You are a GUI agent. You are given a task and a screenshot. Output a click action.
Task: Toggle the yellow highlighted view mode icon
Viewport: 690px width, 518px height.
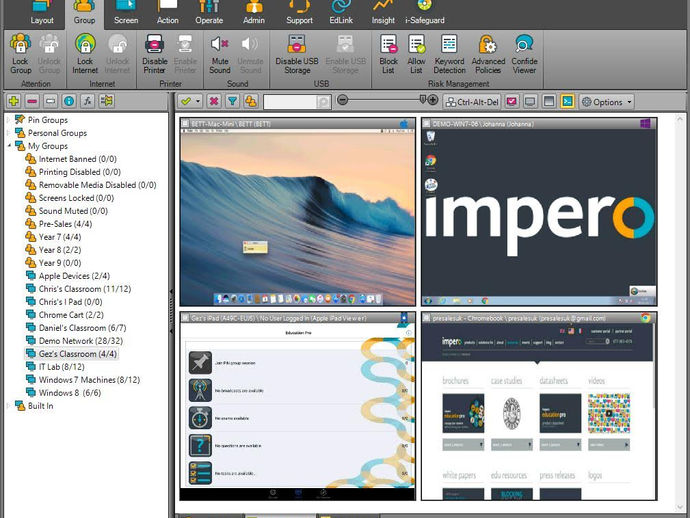[567, 102]
